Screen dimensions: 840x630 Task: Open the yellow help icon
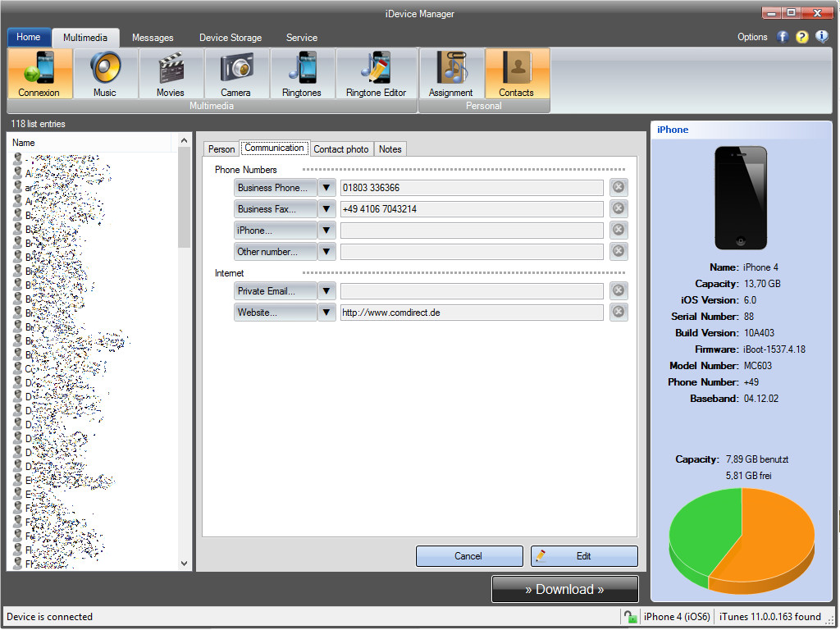pyautogui.click(x=802, y=37)
